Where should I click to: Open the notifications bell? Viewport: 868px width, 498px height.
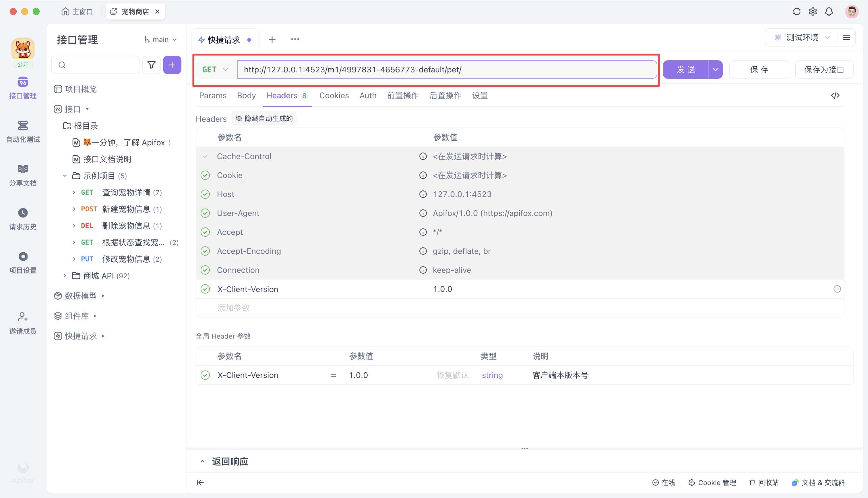click(x=829, y=11)
